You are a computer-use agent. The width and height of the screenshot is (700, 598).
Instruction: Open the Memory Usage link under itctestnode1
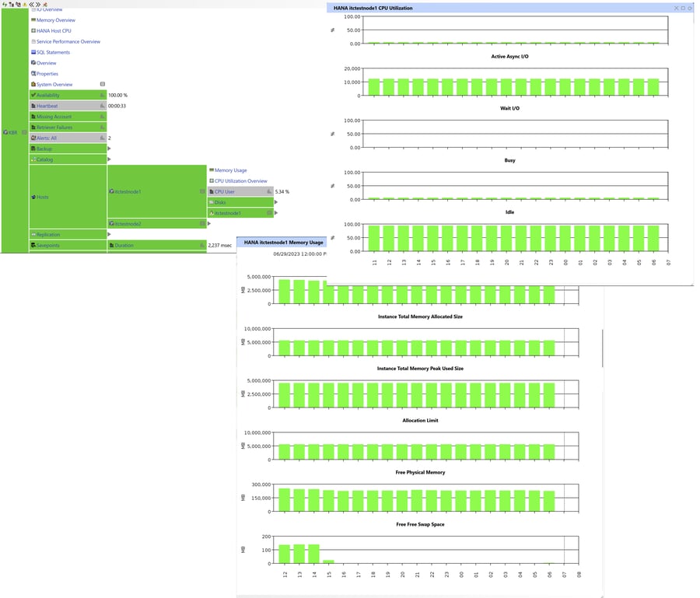231,170
